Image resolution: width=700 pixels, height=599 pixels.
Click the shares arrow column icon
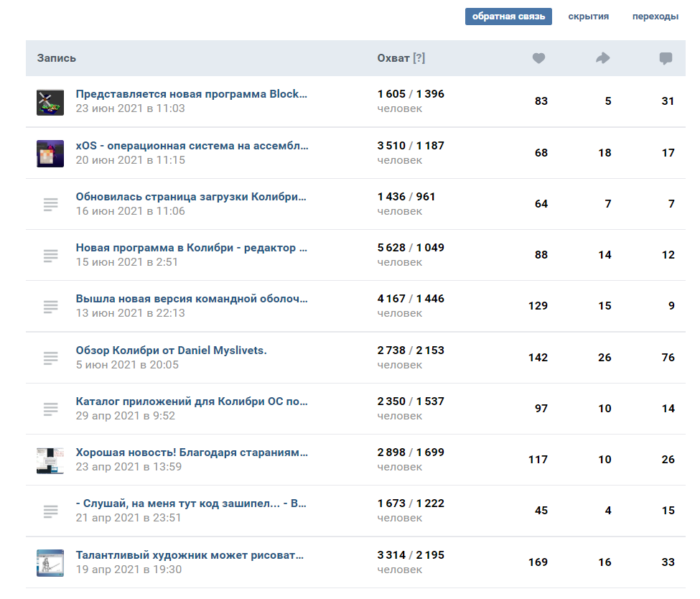(x=603, y=58)
